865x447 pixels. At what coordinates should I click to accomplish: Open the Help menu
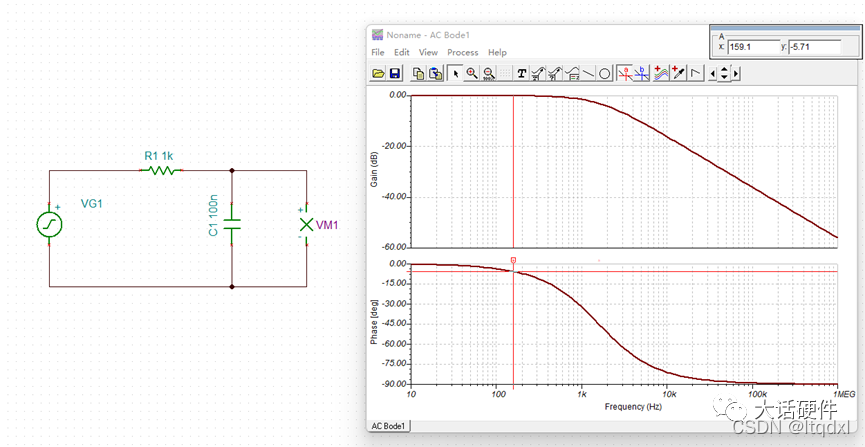[497, 52]
